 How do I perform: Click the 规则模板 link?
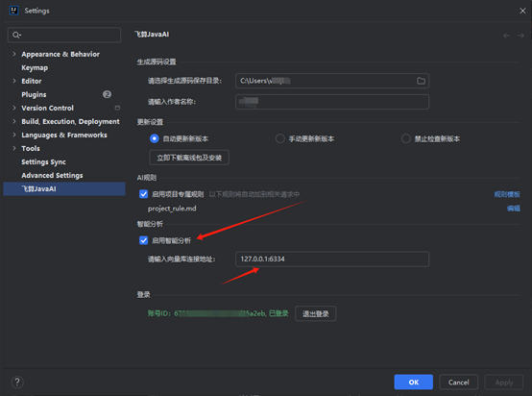click(507, 194)
